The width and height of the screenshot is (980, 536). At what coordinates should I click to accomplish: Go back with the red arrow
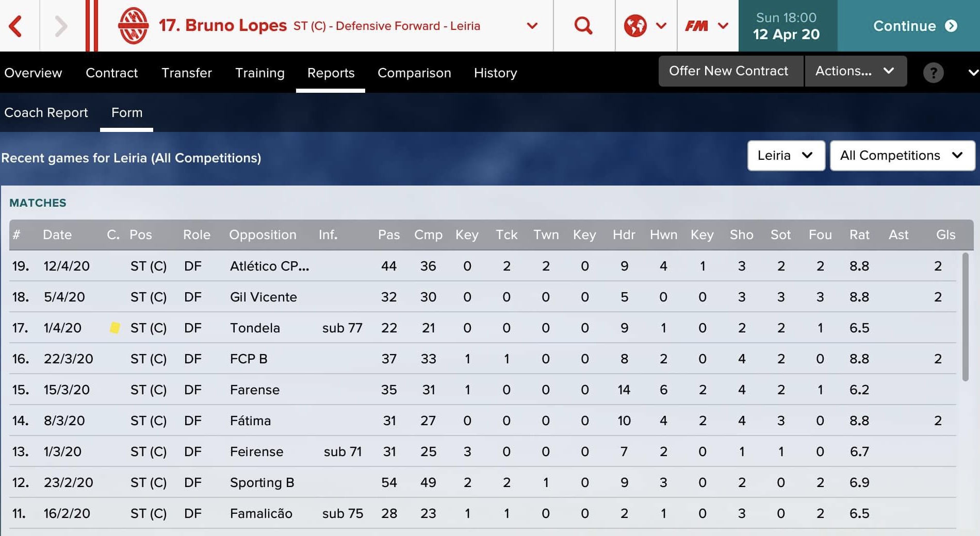pyautogui.click(x=16, y=26)
